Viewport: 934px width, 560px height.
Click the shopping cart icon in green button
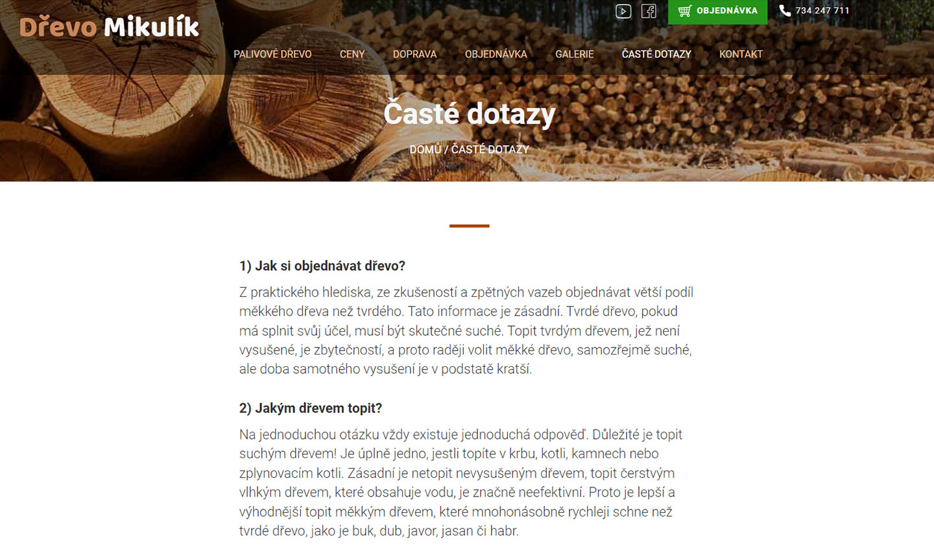[685, 11]
